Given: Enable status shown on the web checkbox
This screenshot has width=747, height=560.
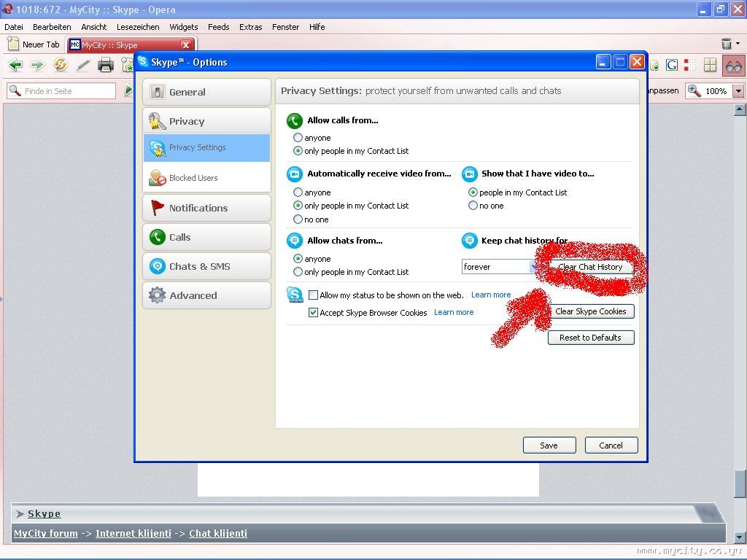Looking at the screenshot, I should coord(313,295).
